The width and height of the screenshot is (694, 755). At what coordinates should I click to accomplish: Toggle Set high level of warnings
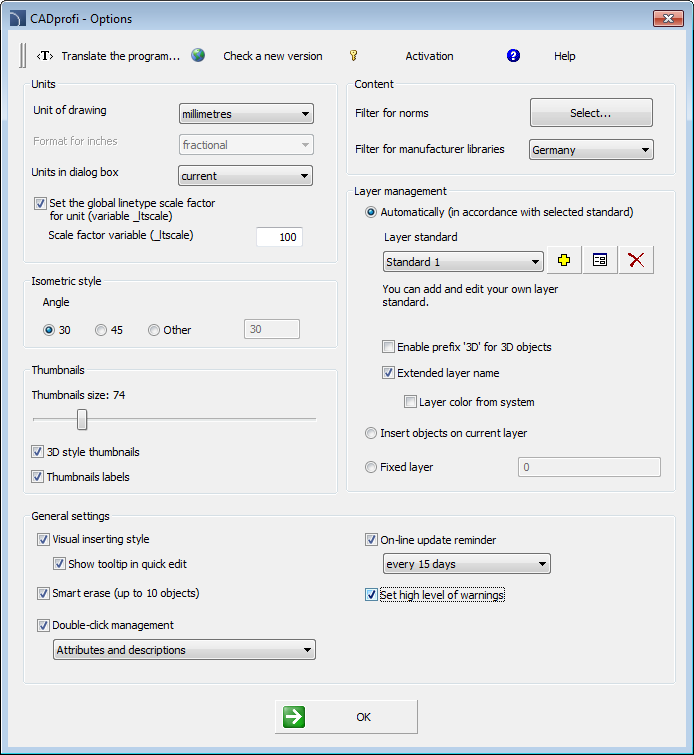371,595
